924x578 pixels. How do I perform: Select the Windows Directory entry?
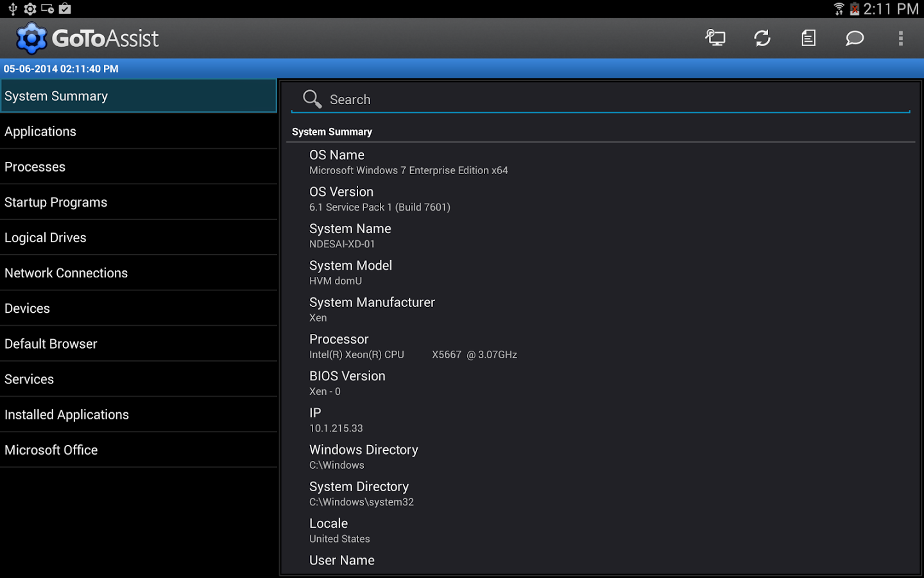click(601, 457)
